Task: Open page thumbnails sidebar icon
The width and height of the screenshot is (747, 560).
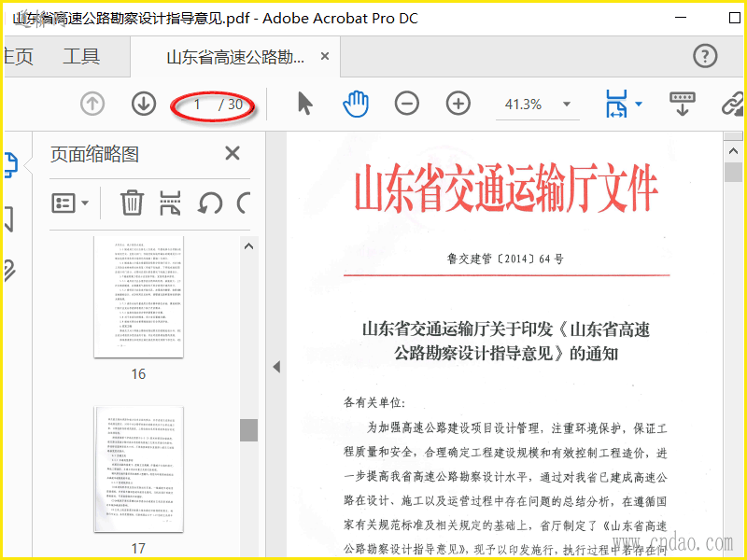Action: [10, 165]
